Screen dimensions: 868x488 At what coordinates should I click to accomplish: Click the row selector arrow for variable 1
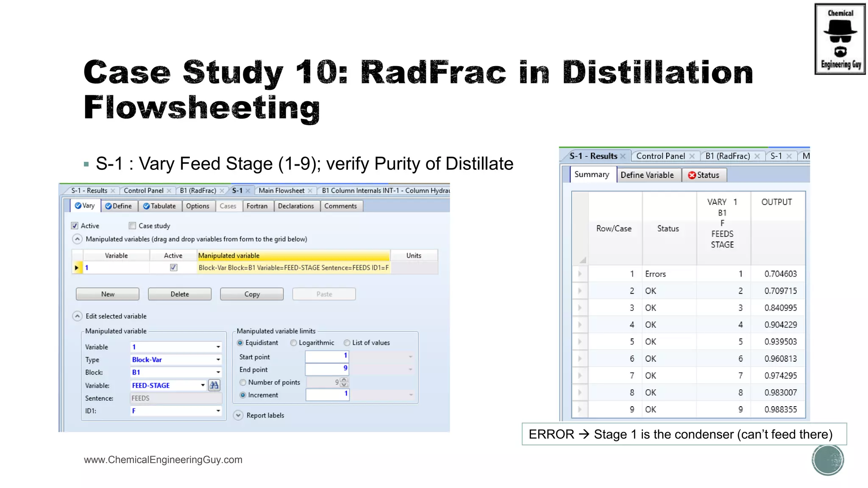tap(77, 268)
